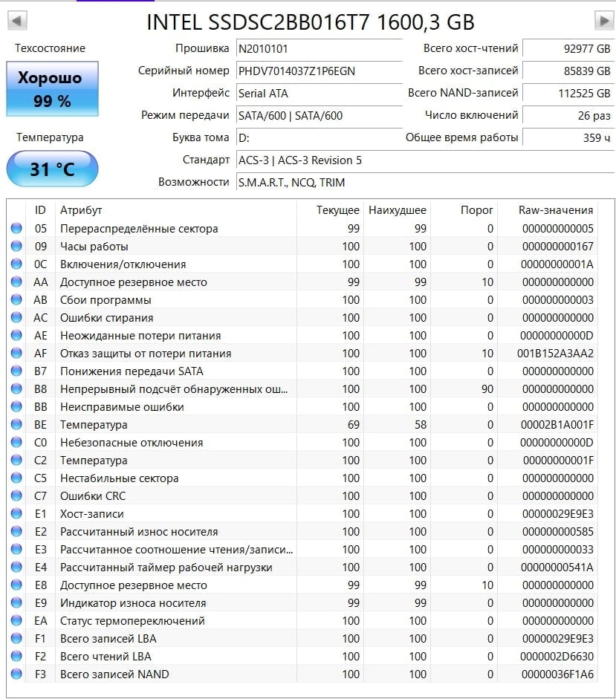
Task: Click the health status button showing 99 %
Action: (x=52, y=88)
